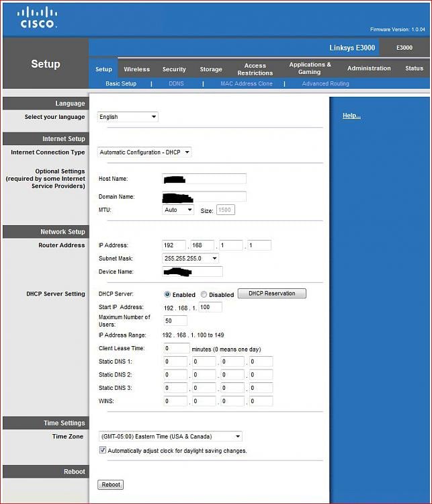The height and width of the screenshot is (504, 432).
Task: Click the Time Settings section header
Action: pos(46,423)
